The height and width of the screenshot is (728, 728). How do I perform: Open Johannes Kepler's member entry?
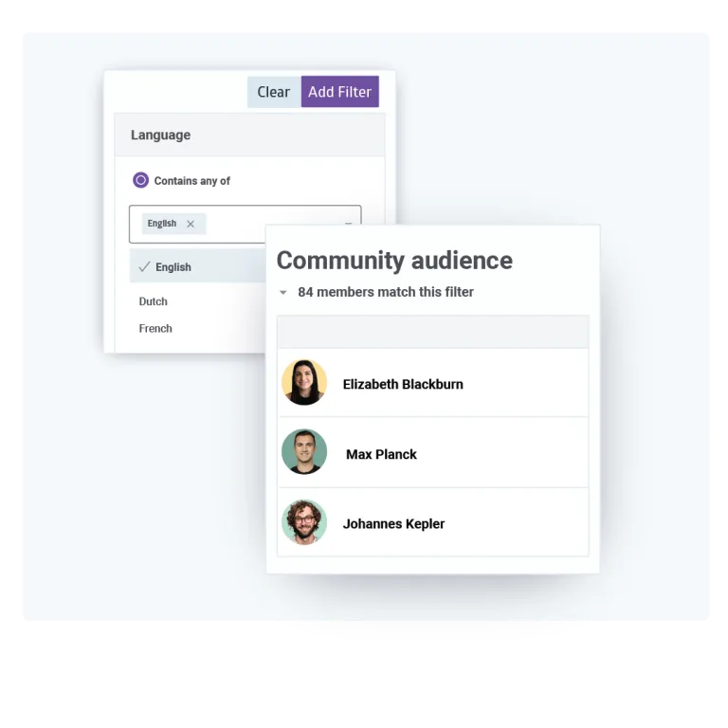pyautogui.click(x=393, y=523)
